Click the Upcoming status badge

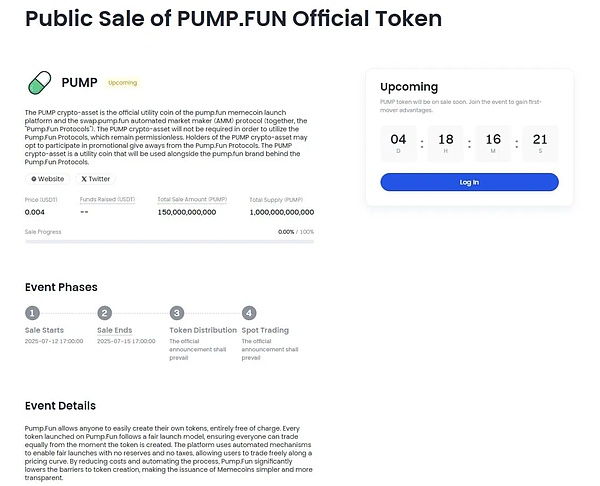(122, 83)
